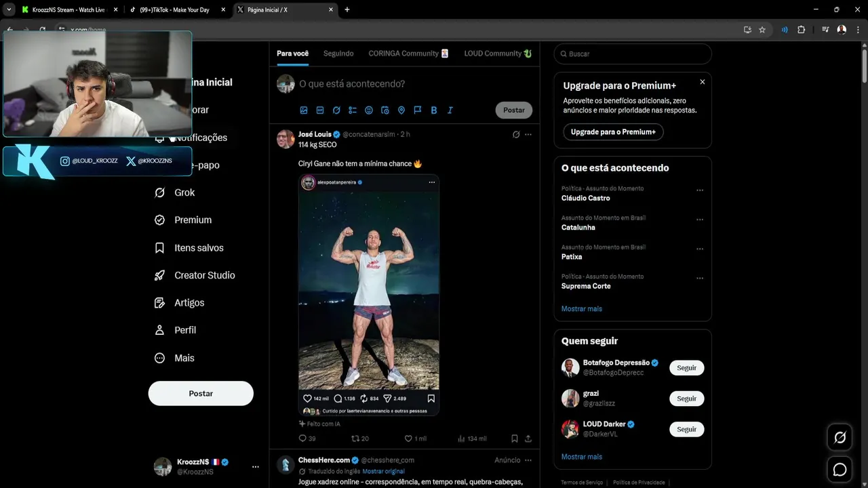Open the CORINGA Community tab
Screen dimensions: 868x488
[408, 54]
